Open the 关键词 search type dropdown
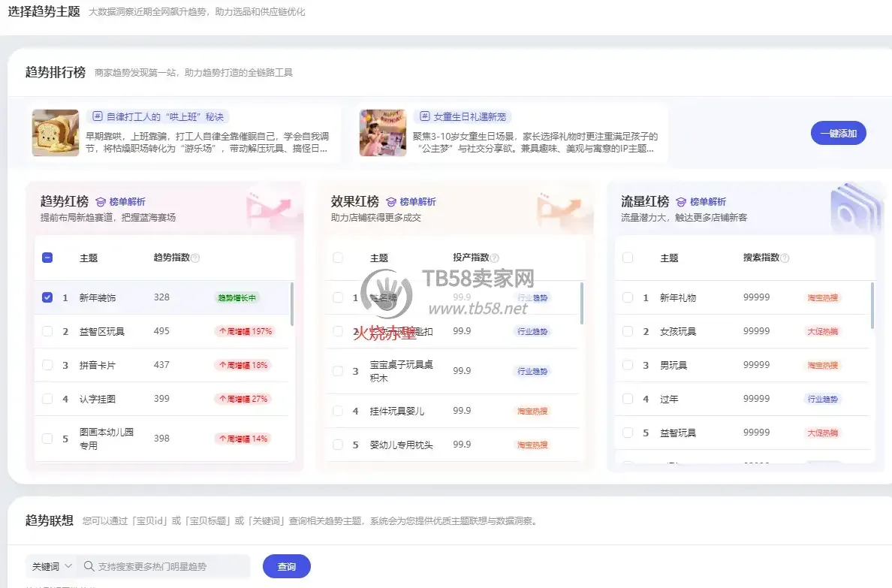 pyautogui.click(x=51, y=566)
